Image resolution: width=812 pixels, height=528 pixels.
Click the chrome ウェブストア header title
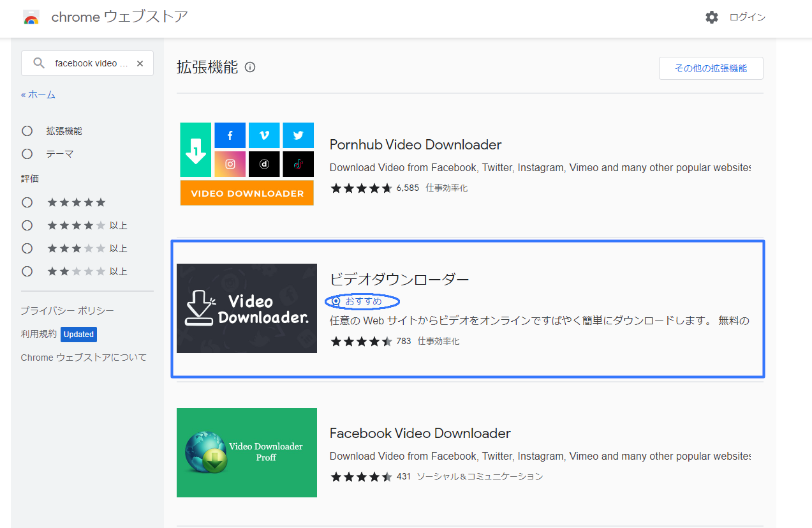[119, 17]
